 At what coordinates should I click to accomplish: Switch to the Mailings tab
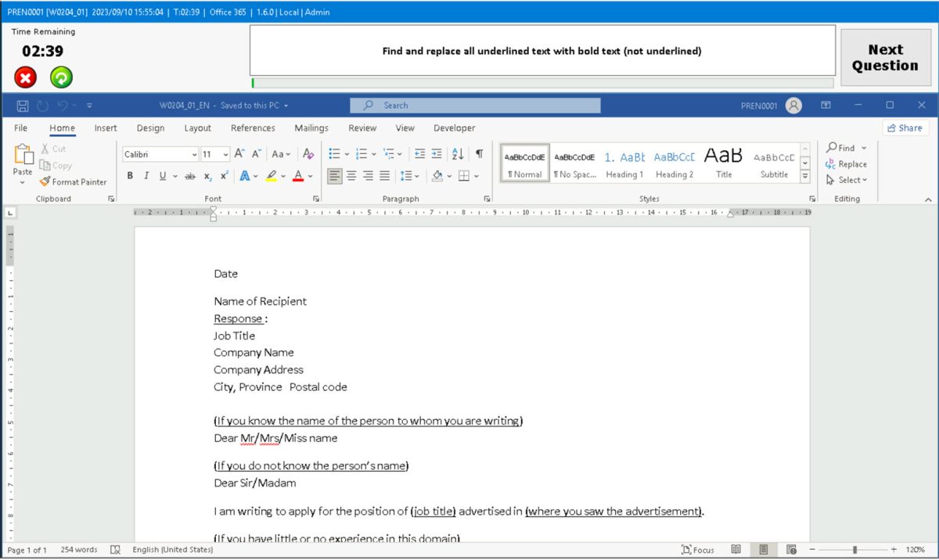click(311, 128)
